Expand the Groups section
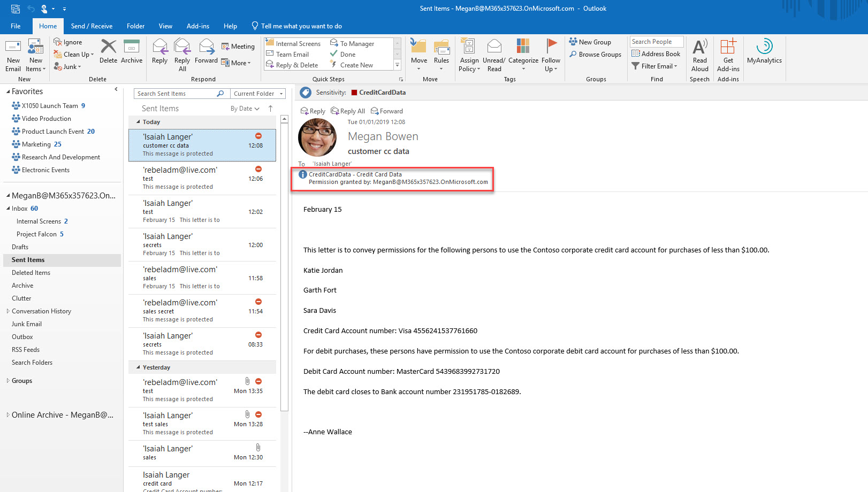 coord(7,381)
